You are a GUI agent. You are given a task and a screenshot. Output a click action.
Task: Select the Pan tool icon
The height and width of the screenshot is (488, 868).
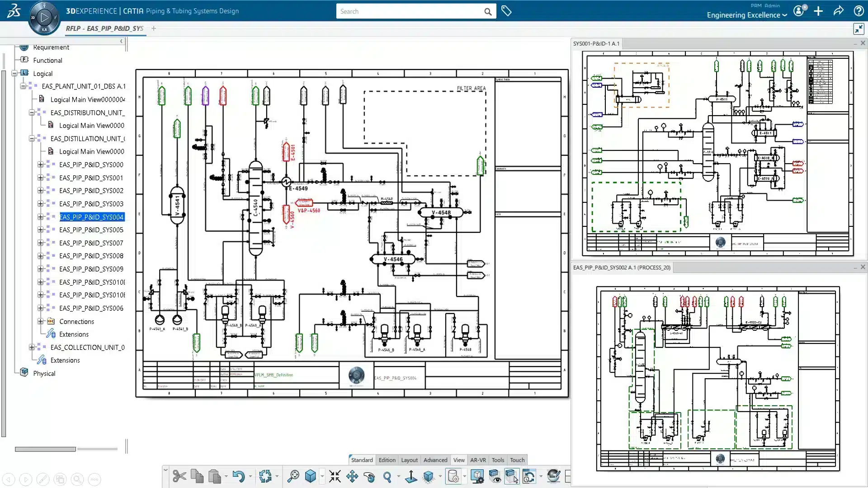[352, 476]
